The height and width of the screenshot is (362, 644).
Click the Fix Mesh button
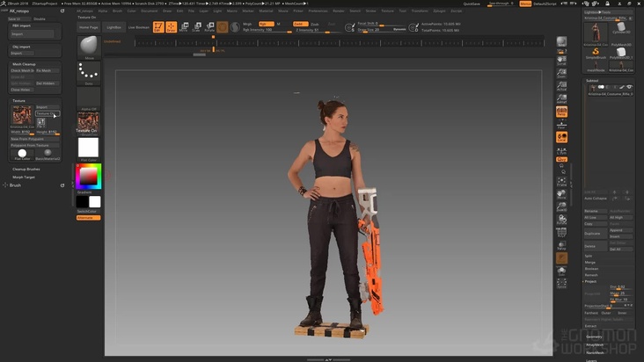[48, 70]
